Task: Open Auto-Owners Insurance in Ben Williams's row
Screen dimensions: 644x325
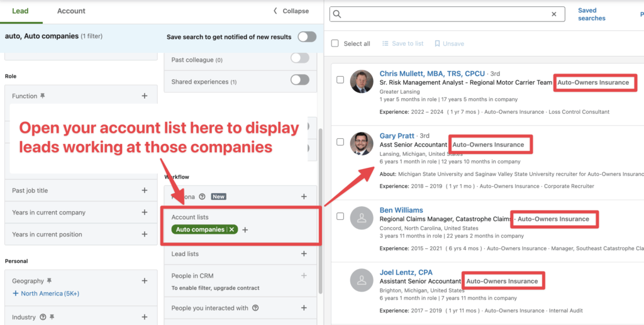Action: click(x=553, y=219)
